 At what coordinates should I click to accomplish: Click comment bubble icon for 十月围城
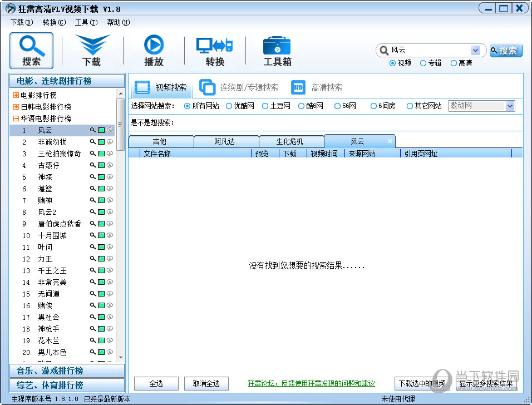110,235
